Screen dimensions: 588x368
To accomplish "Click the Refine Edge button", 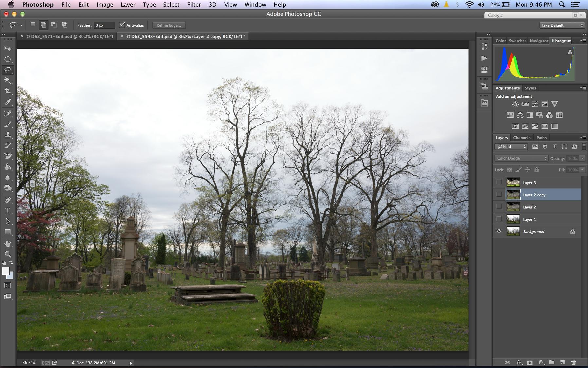I will [169, 25].
